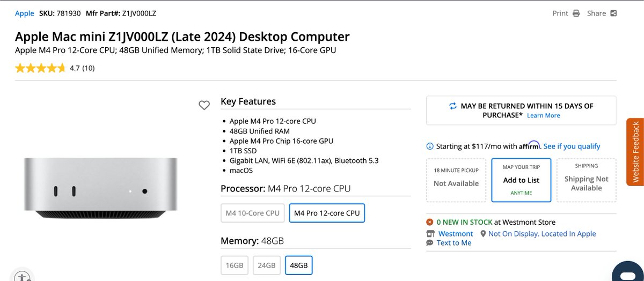Click the SKU: 781930 text
Image resolution: width=644 pixels, height=281 pixels.
point(60,13)
